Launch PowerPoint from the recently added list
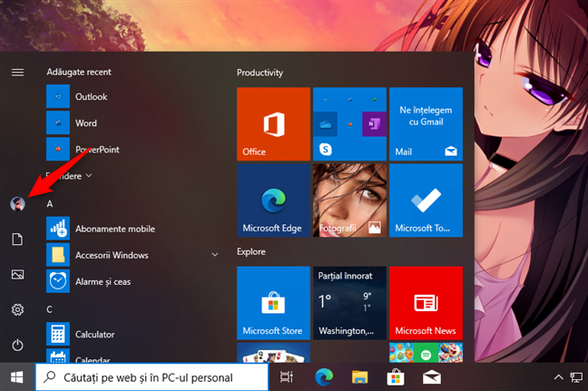Viewport: 588px width, 391px height. pyautogui.click(x=132, y=149)
